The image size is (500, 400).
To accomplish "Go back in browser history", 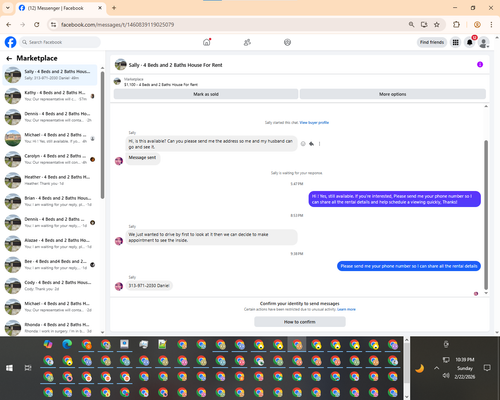I will [9, 24].
